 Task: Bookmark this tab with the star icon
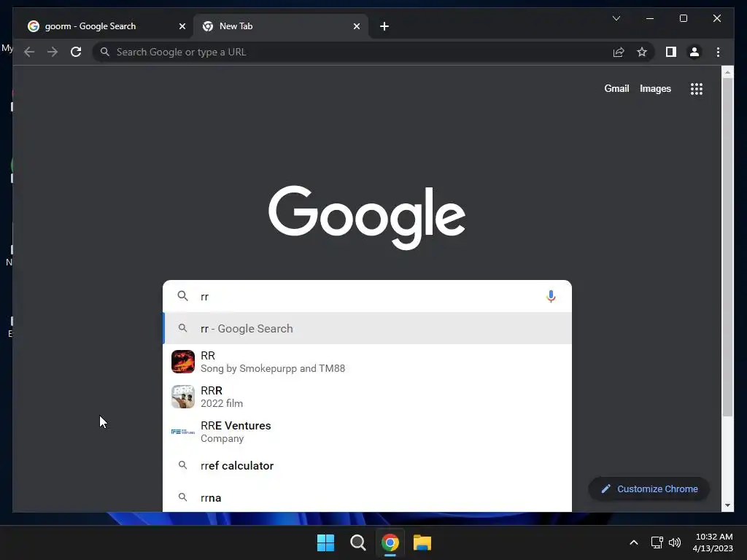pos(642,52)
